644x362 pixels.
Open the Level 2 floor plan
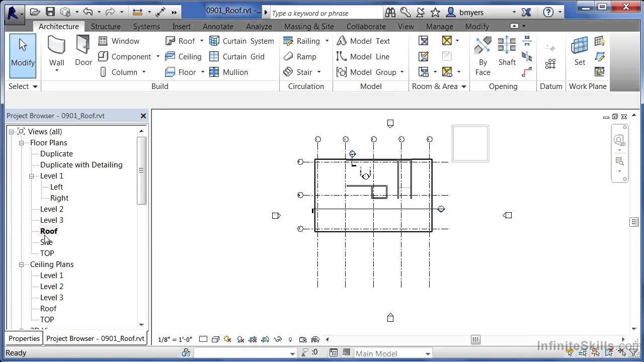pyautogui.click(x=52, y=209)
